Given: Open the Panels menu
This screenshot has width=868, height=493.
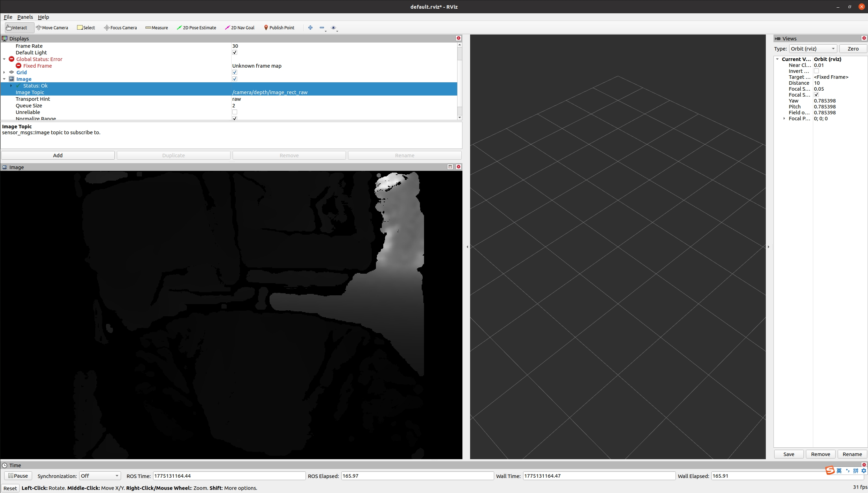Looking at the screenshot, I should 25,17.
